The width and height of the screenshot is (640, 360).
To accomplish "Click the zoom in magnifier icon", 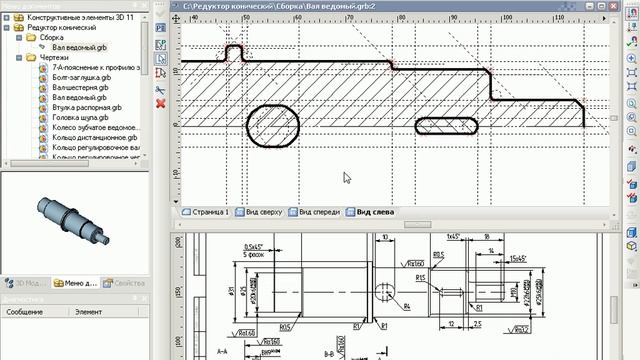I will click(632, 58).
